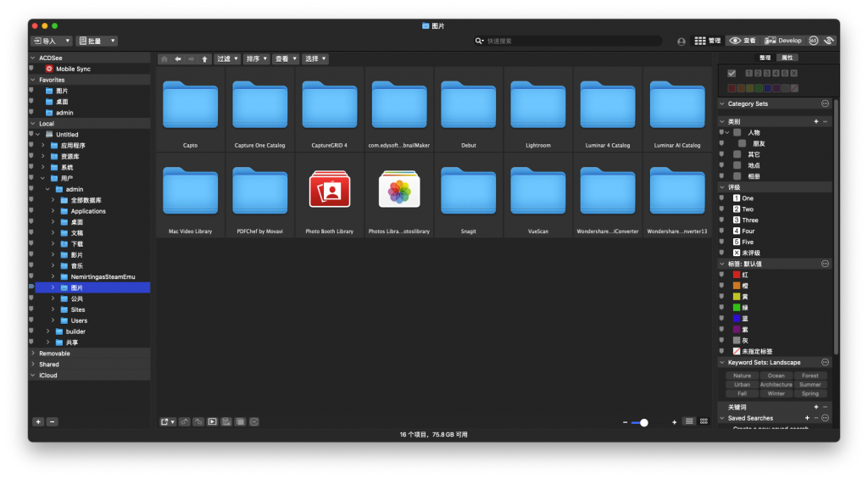The width and height of the screenshot is (868, 479).
Task: Open the 过滤 filter dropdown
Action: [227, 58]
